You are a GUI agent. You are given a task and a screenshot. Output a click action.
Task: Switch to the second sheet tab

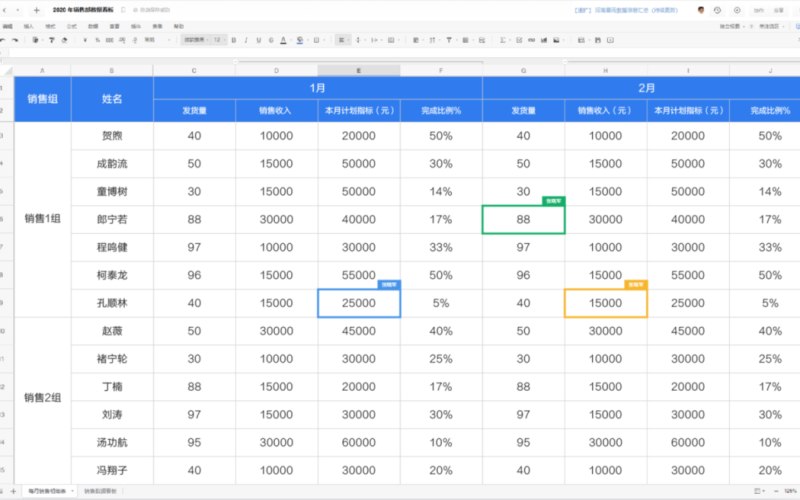pyautogui.click(x=100, y=491)
